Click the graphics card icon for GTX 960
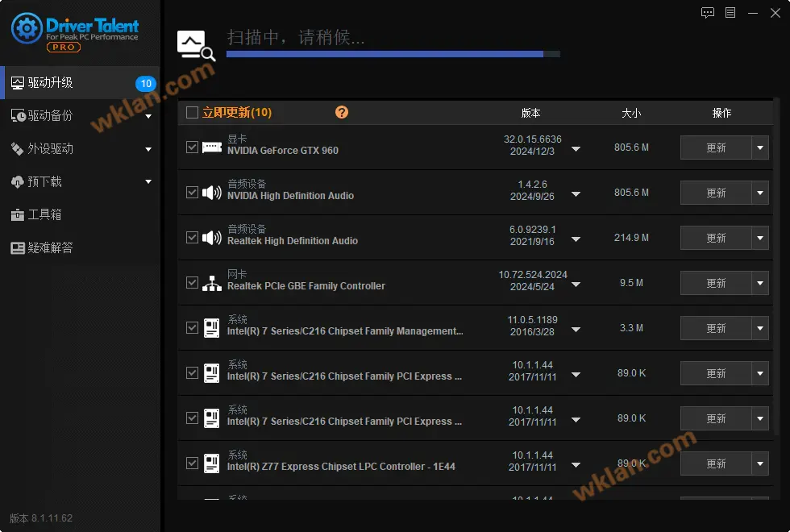This screenshot has height=532, width=790. (x=212, y=147)
